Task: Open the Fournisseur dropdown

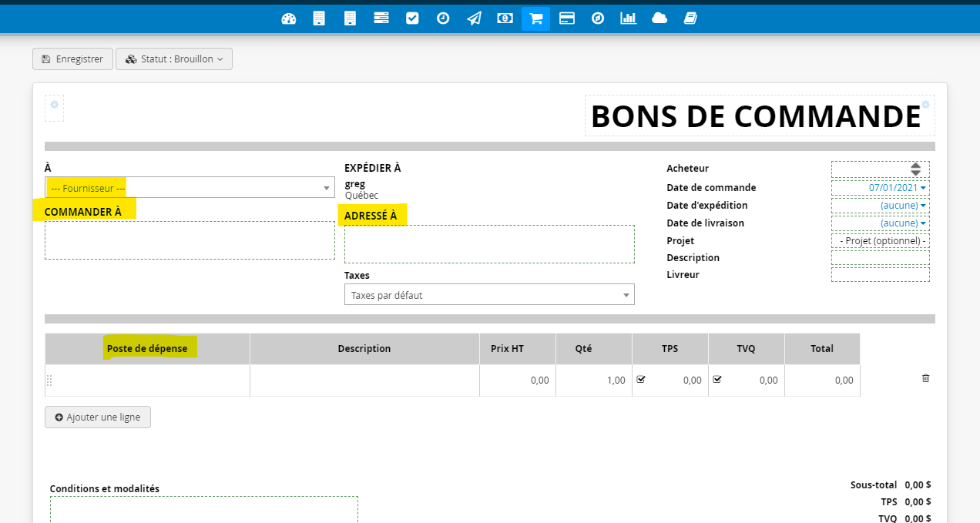Action: [190, 187]
